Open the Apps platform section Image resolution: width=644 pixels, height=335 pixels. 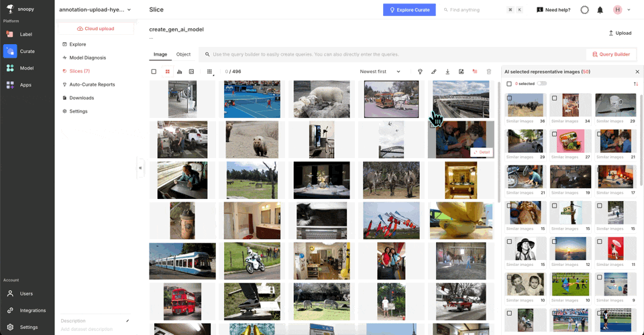tap(27, 85)
